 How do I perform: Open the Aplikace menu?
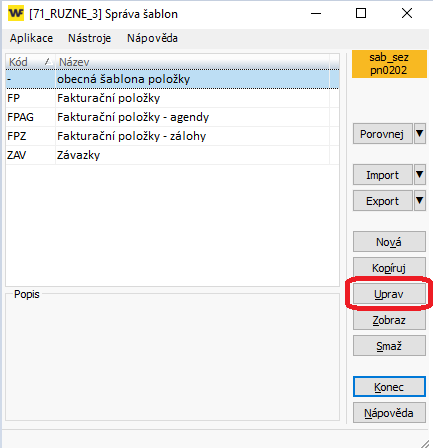coord(31,38)
